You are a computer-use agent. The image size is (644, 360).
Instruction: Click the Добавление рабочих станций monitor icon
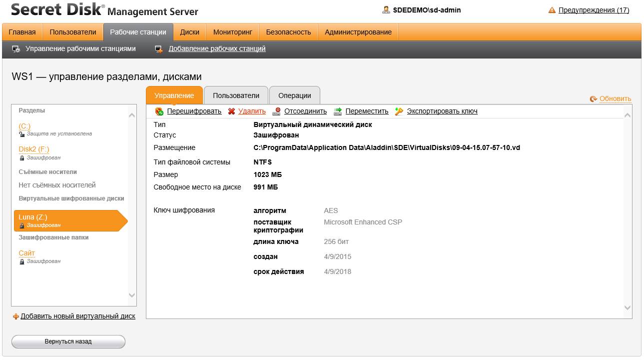(x=159, y=49)
